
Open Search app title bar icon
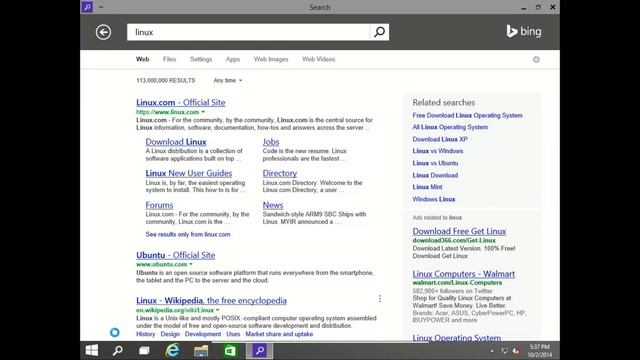[x=87, y=7]
